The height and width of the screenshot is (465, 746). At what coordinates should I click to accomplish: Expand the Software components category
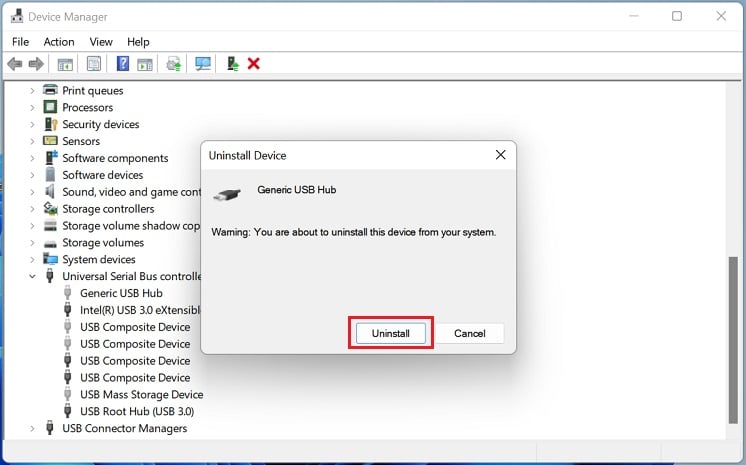click(x=32, y=158)
